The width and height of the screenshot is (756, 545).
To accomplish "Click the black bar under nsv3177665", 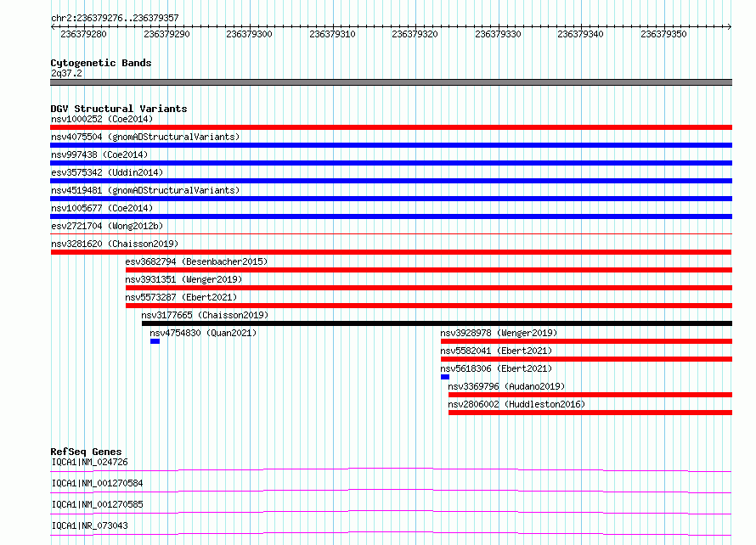I will (x=437, y=323).
